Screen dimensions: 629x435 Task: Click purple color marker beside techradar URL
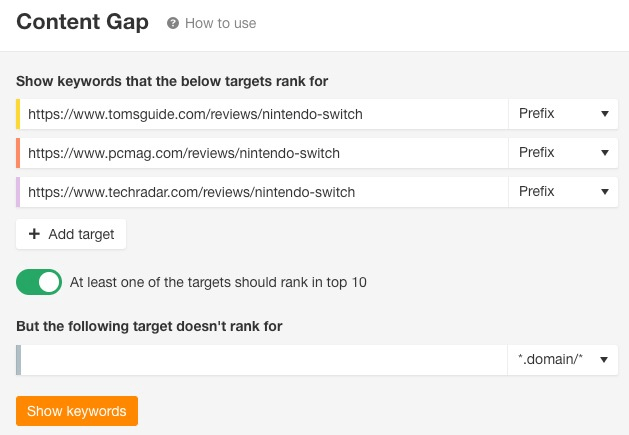tap(18, 192)
